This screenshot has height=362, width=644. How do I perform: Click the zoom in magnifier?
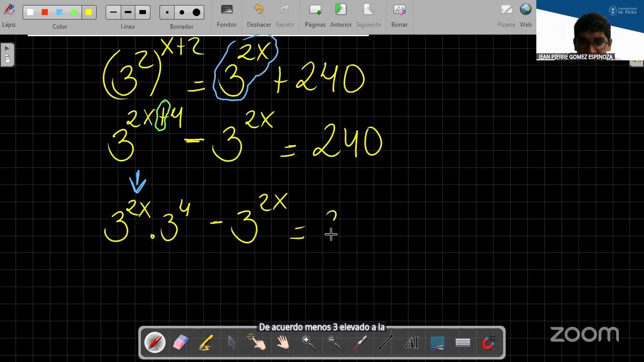[x=308, y=342]
